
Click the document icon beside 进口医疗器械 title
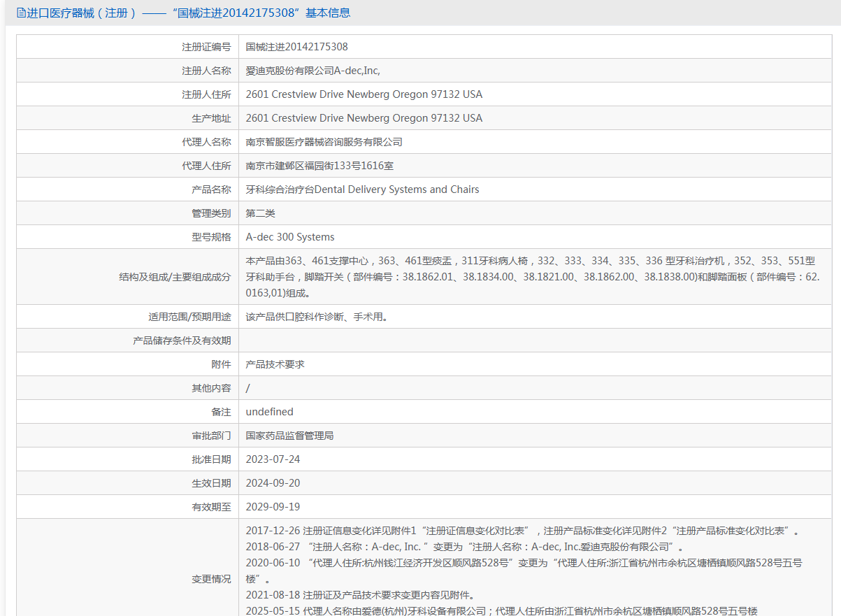click(x=21, y=13)
